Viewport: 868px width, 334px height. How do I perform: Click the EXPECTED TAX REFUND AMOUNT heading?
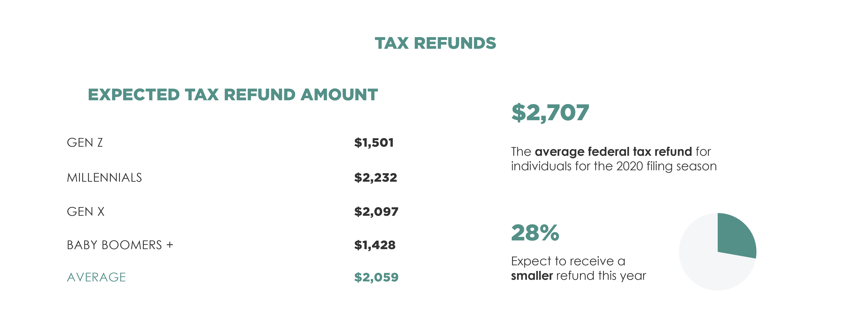pos(233,95)
